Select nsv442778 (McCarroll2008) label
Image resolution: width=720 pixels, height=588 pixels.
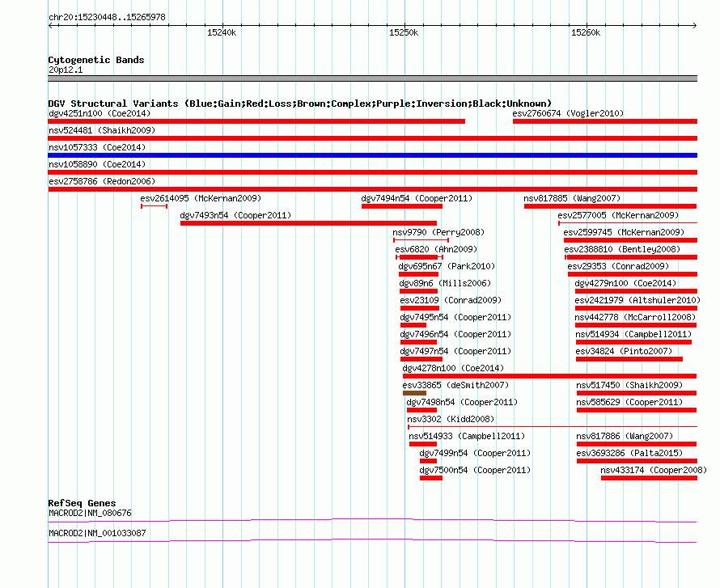click(636, 317)
